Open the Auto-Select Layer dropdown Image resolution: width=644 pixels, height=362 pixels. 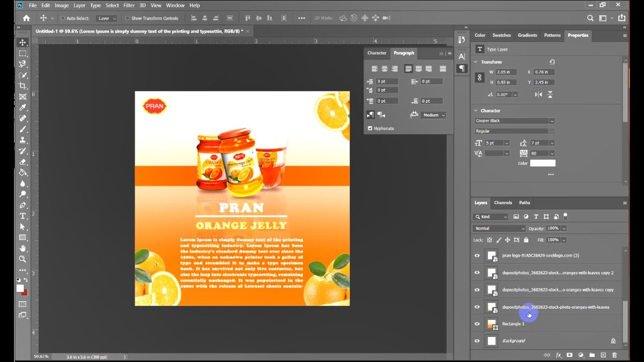point(107,18)
